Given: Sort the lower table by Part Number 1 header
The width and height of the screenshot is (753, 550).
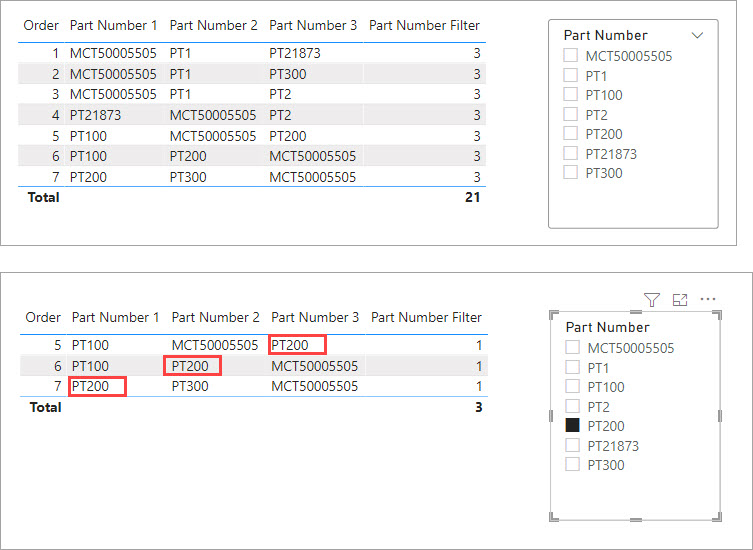Looking at the screenshot, I should tap(115, 318).
